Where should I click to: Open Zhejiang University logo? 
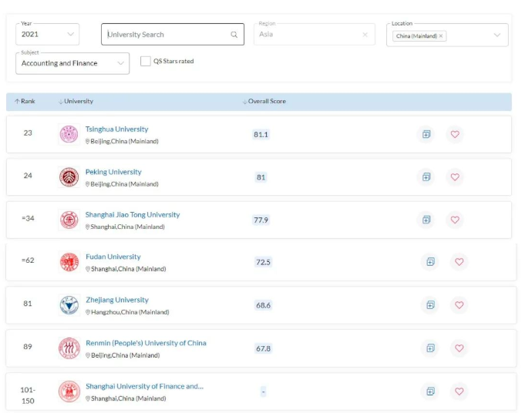[69, 305]
